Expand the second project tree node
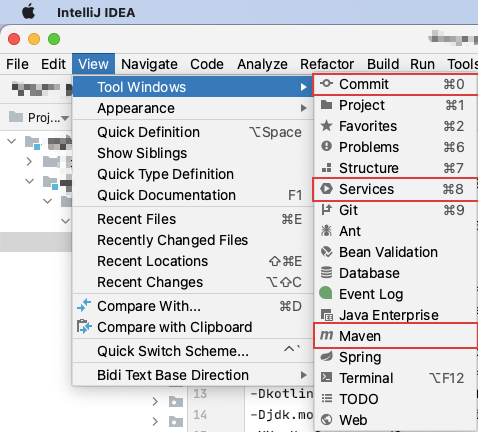This screenshot has height=432, width=478. [30, 162]
